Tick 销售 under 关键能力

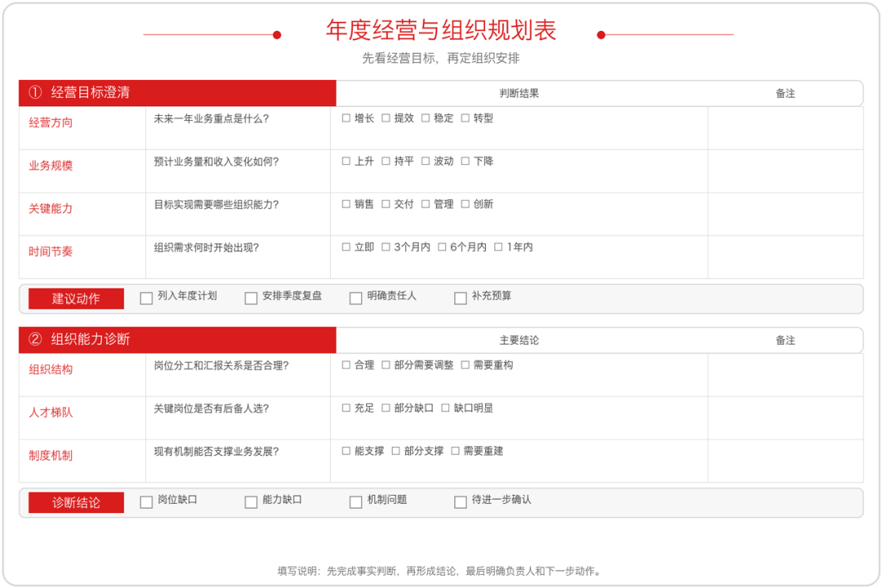pyautogui.click(x=346, y=203)
